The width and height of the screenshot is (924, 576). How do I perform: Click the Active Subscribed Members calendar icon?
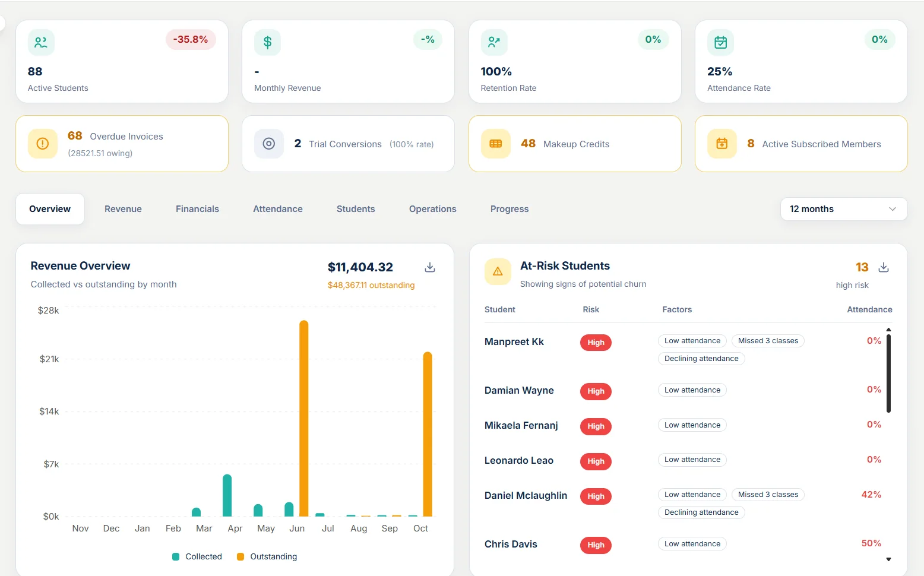coord(722,144)
